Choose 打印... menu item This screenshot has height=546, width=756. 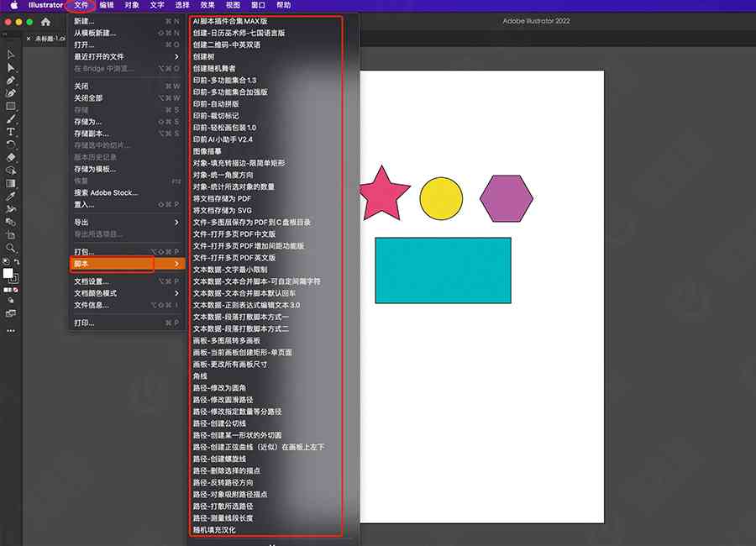pos(127,323)
